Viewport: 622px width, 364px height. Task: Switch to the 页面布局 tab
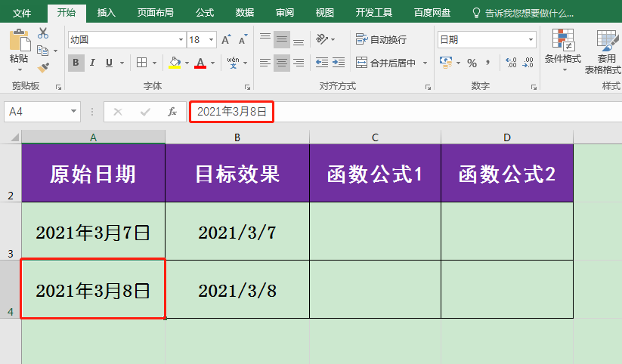point(155,13)
